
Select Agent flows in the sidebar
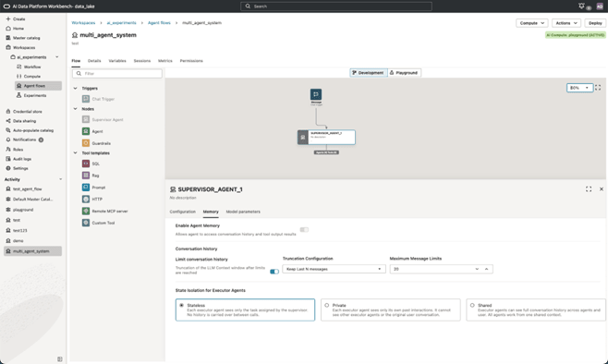point(38,86)
